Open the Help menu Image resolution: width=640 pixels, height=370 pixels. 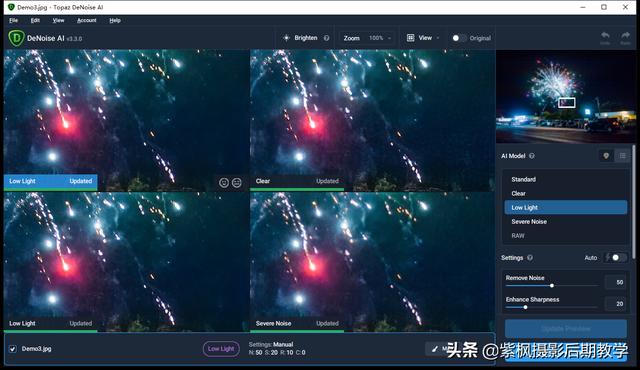point(115,20)
